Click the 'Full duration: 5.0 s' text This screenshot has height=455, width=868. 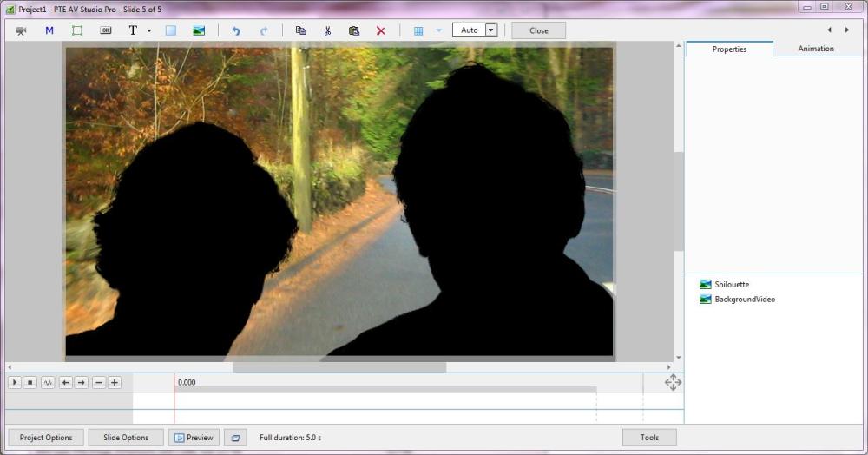290,438
